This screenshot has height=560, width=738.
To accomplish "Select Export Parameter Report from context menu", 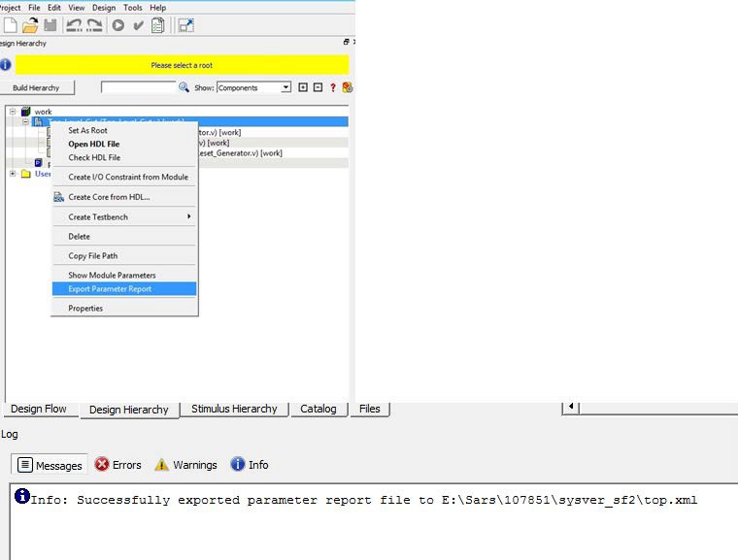I will click(x=110, y=288).
